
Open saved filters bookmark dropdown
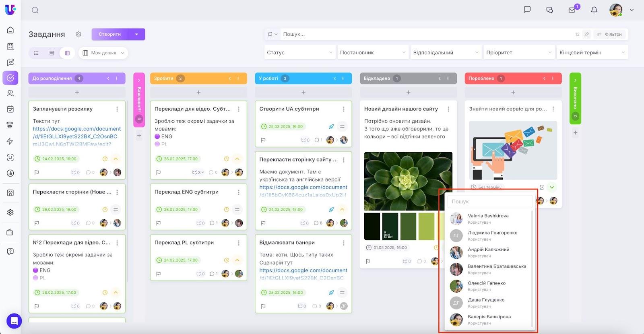[273, 34]
